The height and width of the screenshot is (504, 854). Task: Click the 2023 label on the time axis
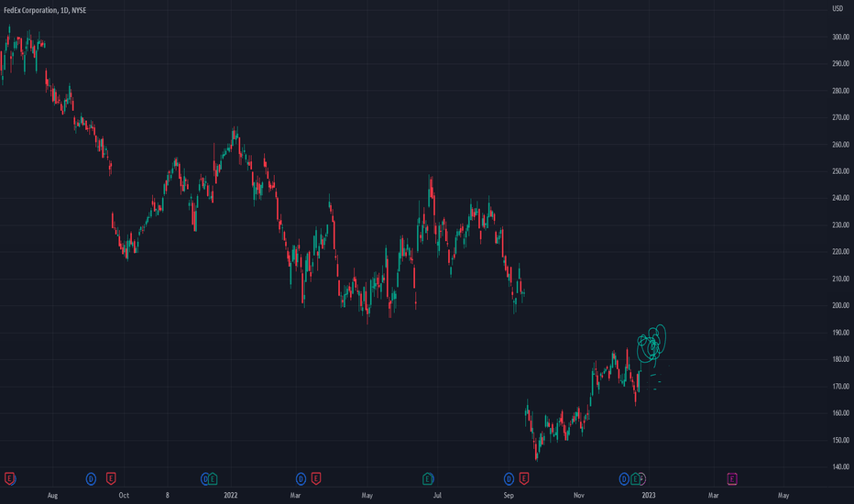click(x=648, y=495)
